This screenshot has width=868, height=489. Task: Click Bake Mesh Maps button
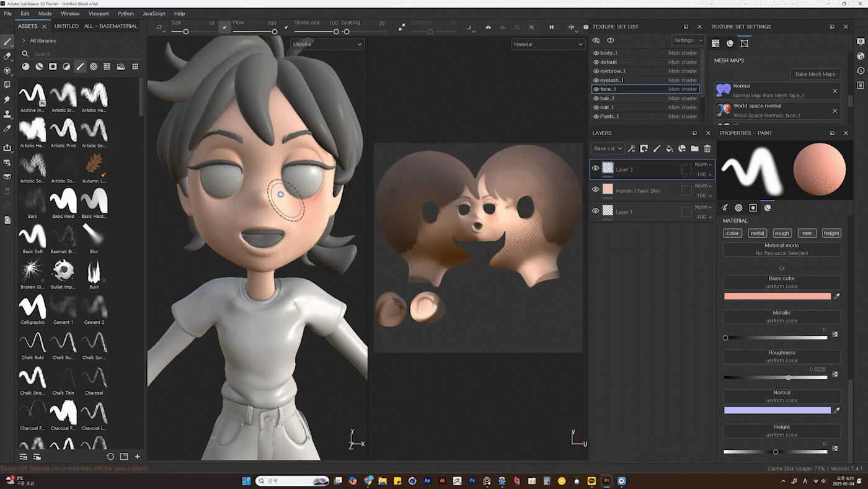(x=815, y=74)
